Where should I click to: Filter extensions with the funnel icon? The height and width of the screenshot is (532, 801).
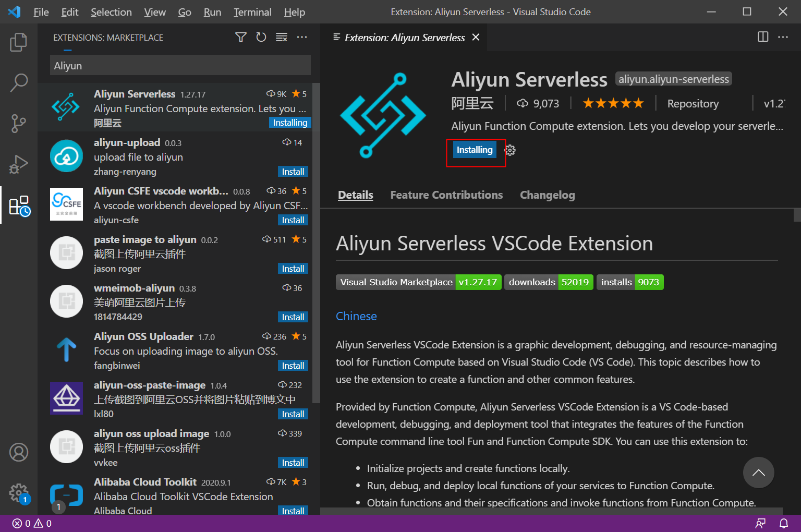coord(240,37)
